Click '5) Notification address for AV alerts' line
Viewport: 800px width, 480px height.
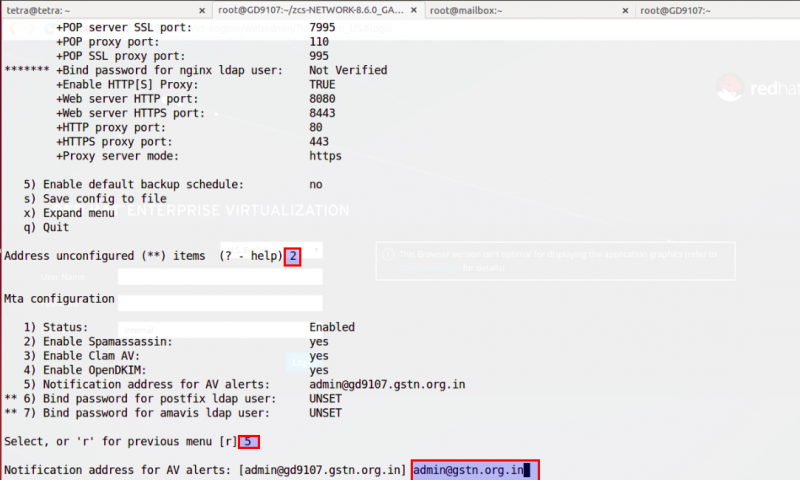(x=146, y=385)
